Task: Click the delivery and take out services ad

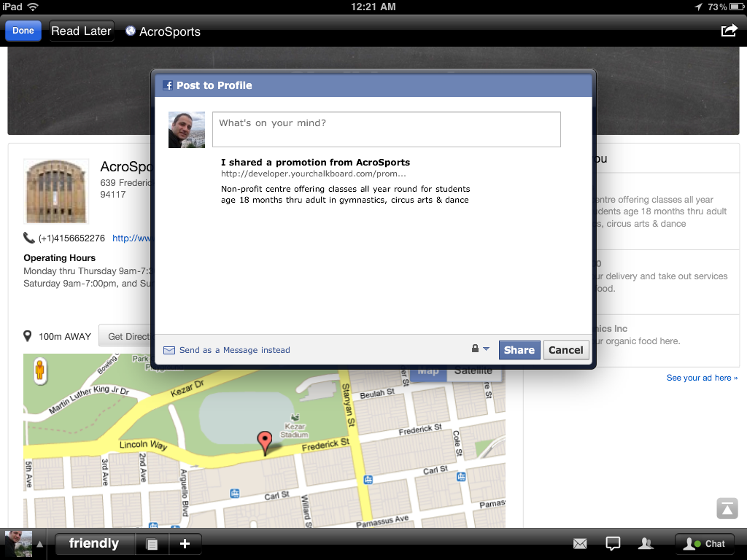Action: click(x=662, y=282)
